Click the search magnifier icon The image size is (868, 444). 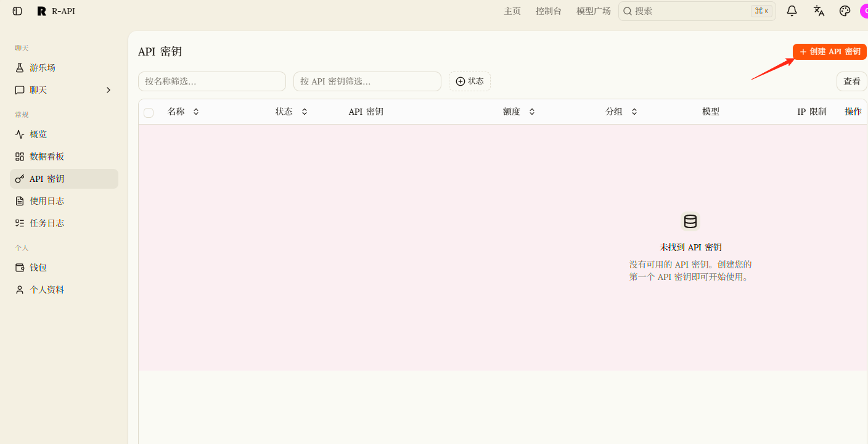pyautogui.click(x=628, y=11)
